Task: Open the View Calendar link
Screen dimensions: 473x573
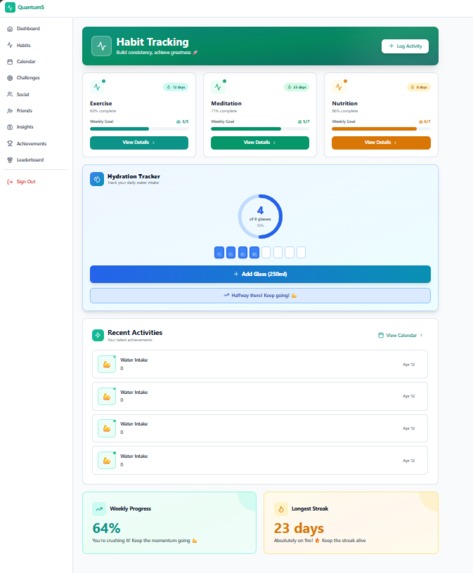Action: [x=400, y=335]
